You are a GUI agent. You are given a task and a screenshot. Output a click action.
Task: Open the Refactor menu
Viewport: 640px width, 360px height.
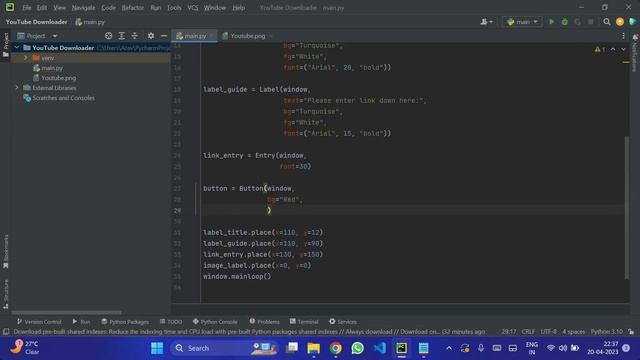pos(133,8)
